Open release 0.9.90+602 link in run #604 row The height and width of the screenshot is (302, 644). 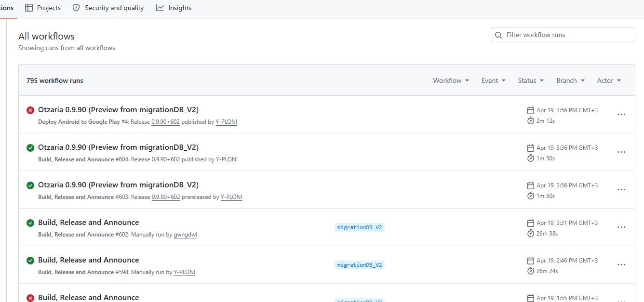coord(165,159)
